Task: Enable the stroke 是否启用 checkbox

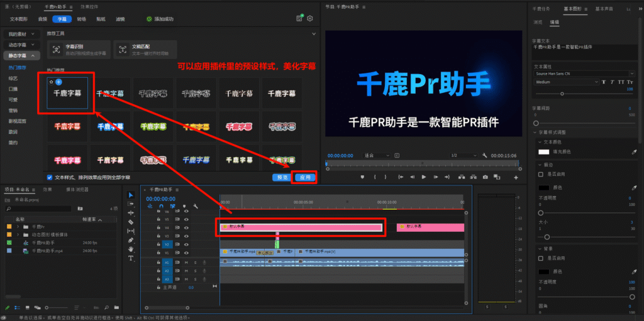Action: point(541,174)
